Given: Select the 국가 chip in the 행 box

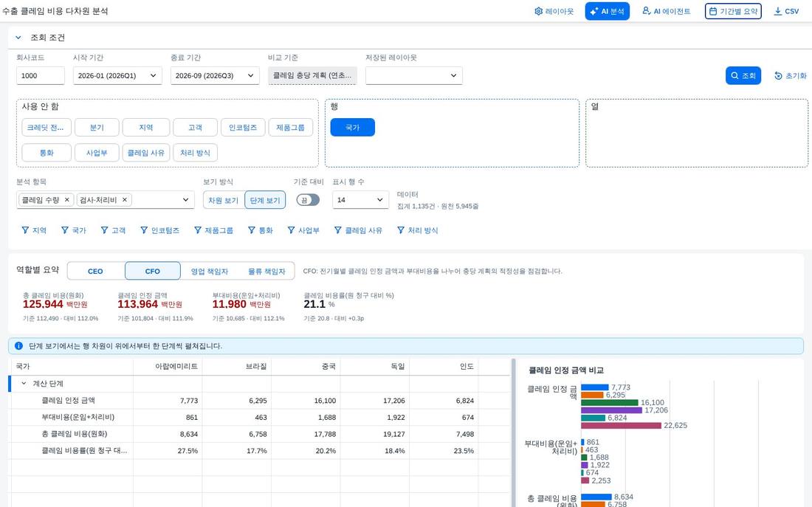Looking at the screenshot, I should pyautogui.click(x=353, y=128).
